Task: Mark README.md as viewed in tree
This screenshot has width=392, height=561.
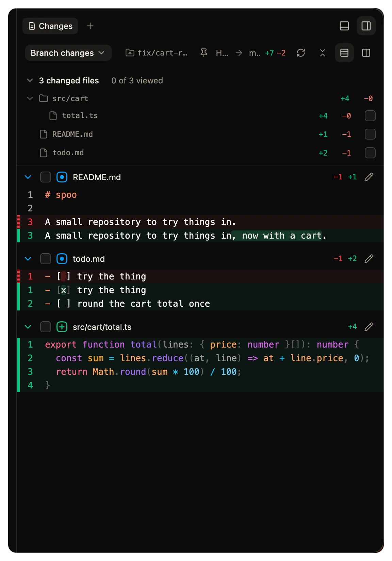Action: (370, 134)
